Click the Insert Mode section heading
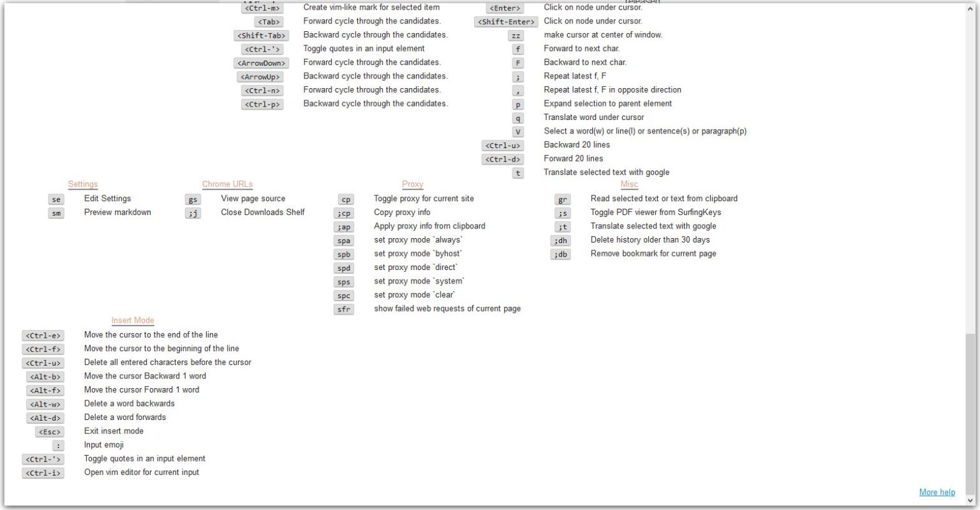The width and height of the screenshot is (980, 510). tap(133, 320)
